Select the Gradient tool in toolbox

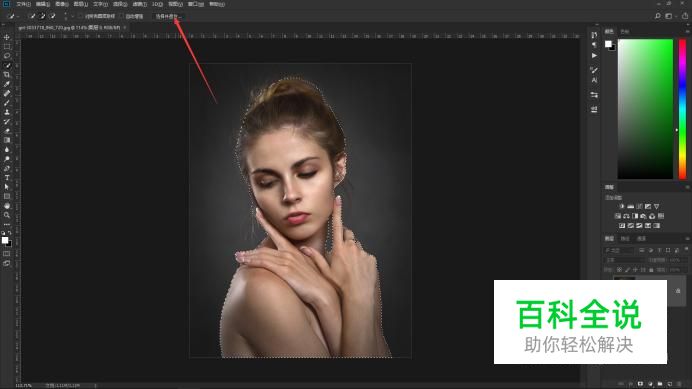tap(7, 140)
